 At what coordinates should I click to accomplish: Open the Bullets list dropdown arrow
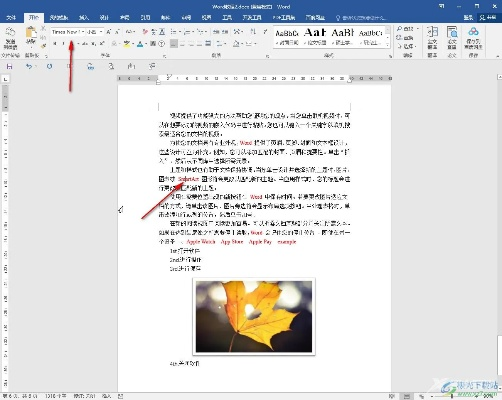[x=180, y=32]
